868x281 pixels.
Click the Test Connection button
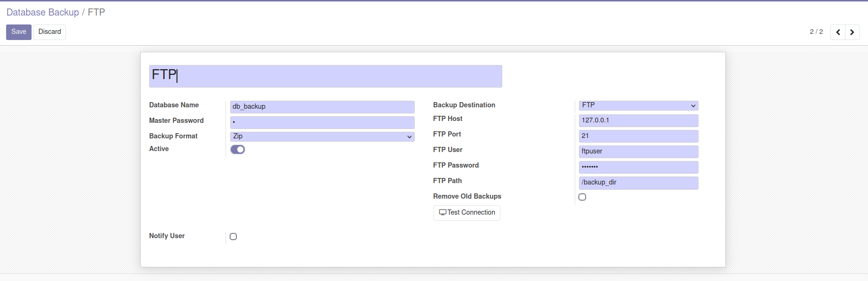[467, 213]
